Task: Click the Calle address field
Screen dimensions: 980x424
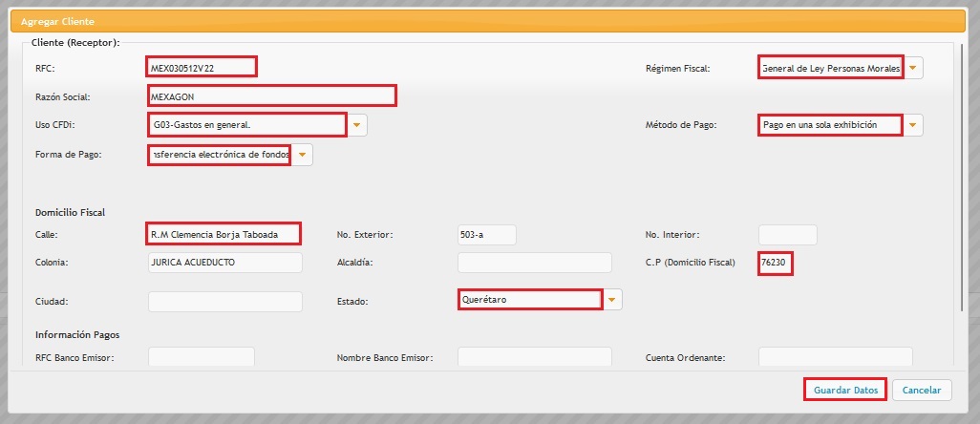Action: click(x=224, y=234)
